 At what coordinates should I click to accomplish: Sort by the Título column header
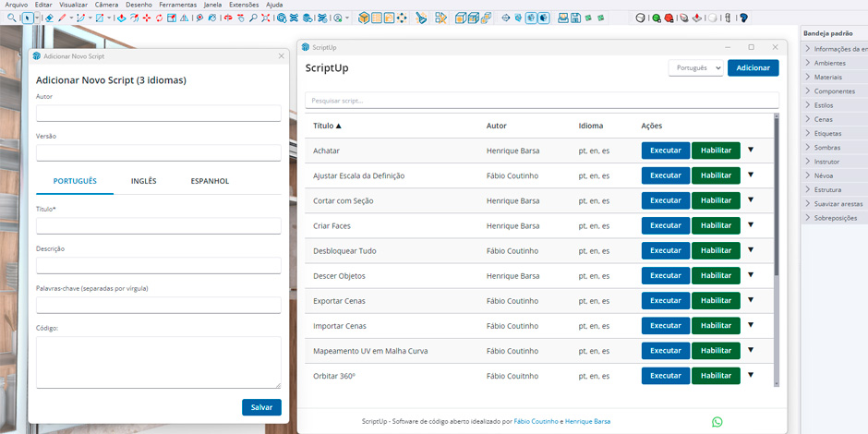(327, 126)
